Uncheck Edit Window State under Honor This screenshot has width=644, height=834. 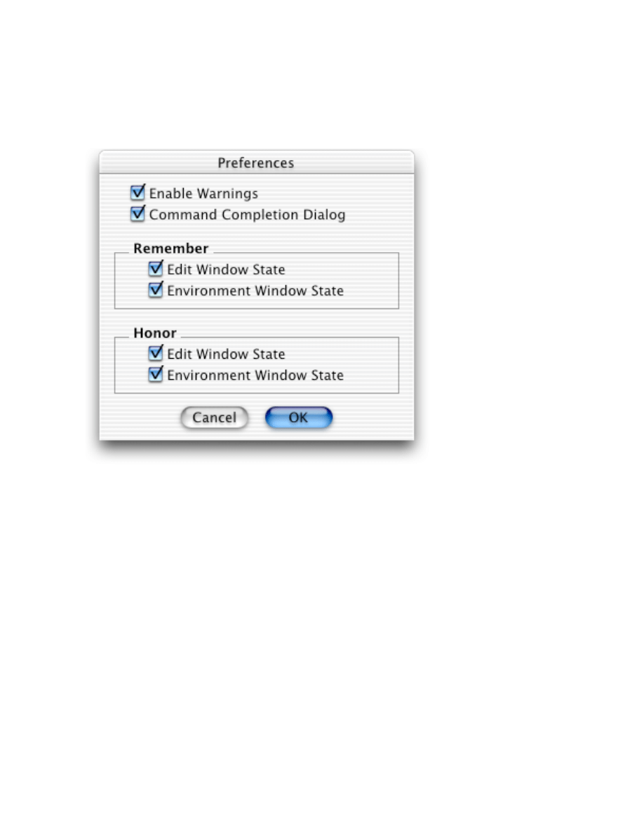[x=156, y=353]
